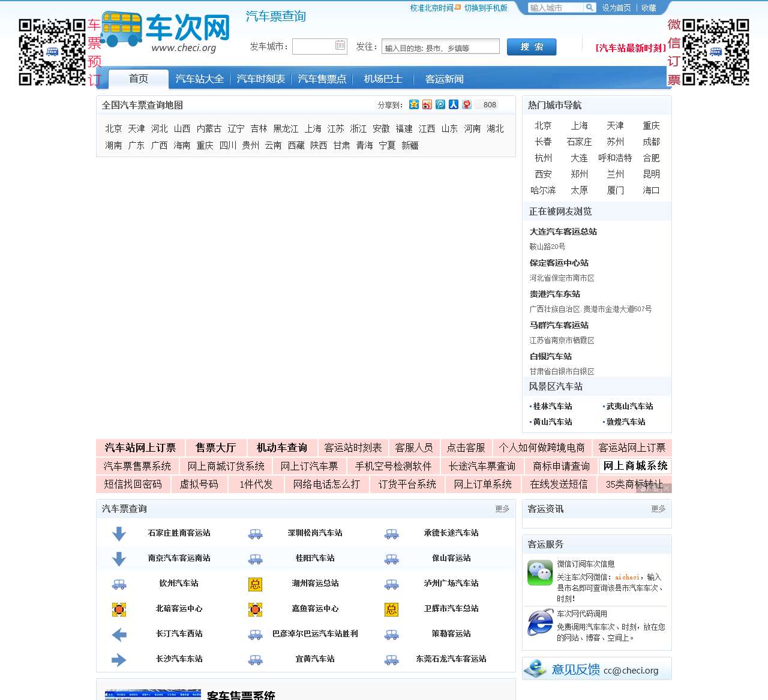Click the car icon beside 深圳松岗汽车站
Viewport: 768px width, 700px height.
coord(256,533)
